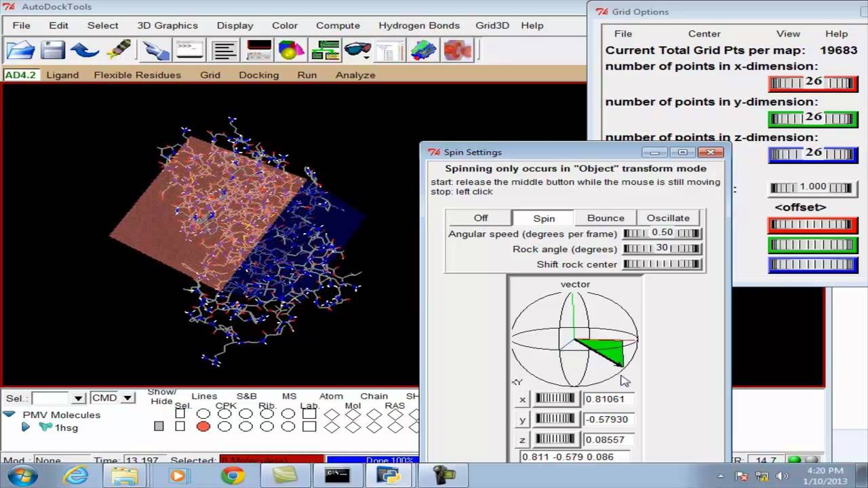Open the Ligand menu in AD4.2 bar

[x=62, y=75]
